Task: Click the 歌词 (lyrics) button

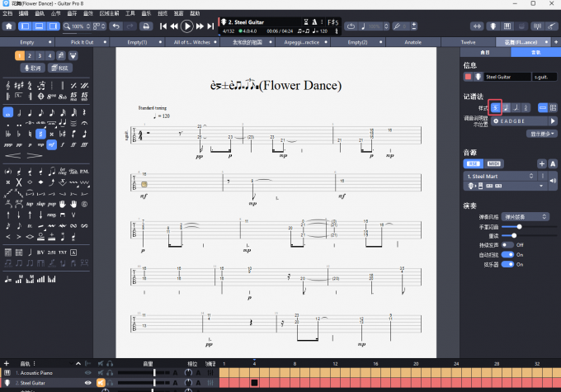Action: click(x=32, y=68)
